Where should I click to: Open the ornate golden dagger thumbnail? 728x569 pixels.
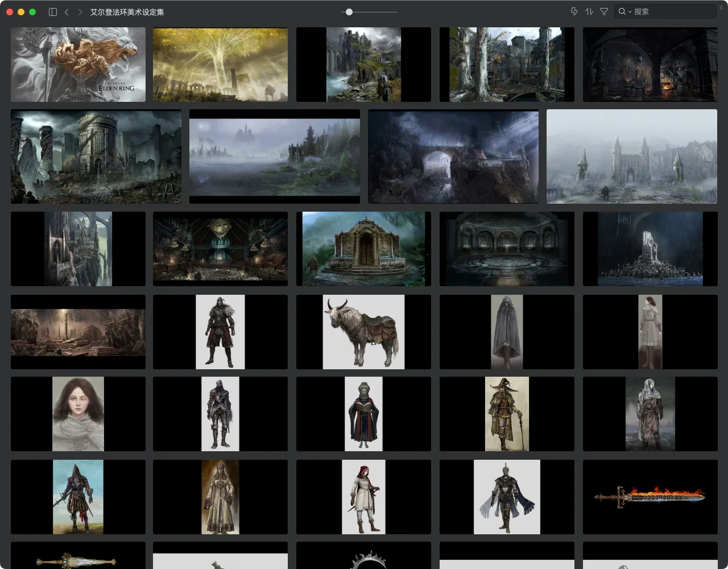point(78,555)
